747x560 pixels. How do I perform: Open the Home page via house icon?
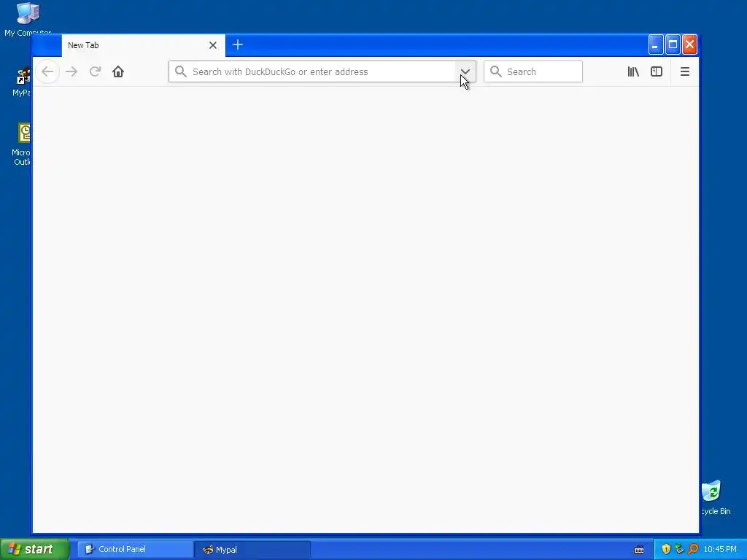click(x=118, y=72)
